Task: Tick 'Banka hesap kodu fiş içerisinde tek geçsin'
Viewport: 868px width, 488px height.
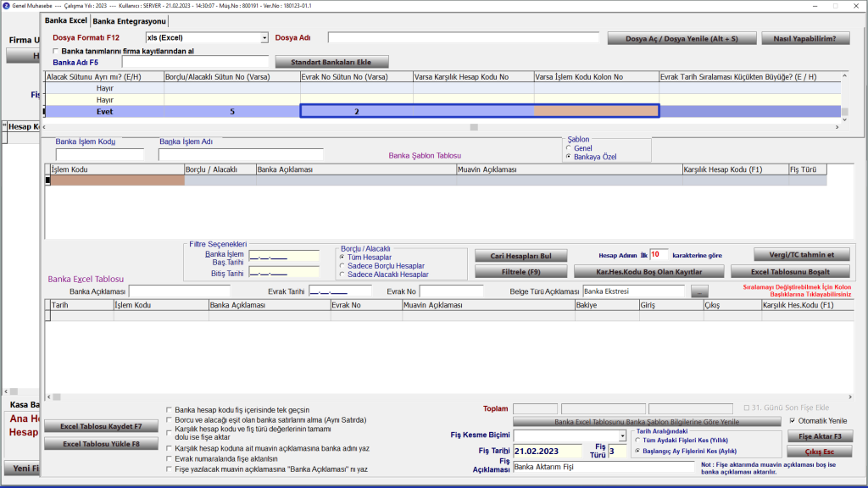Action: point(170,410)
